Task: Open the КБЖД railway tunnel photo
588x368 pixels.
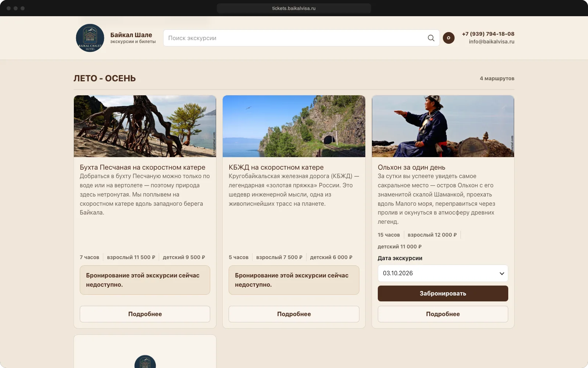Action: coord(294,126)
